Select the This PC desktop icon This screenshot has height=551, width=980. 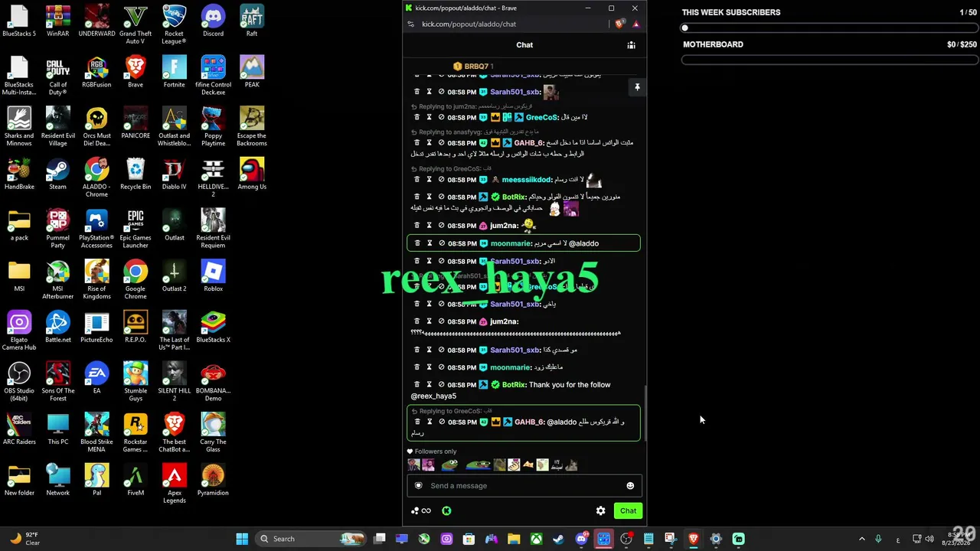pos(57,429)
